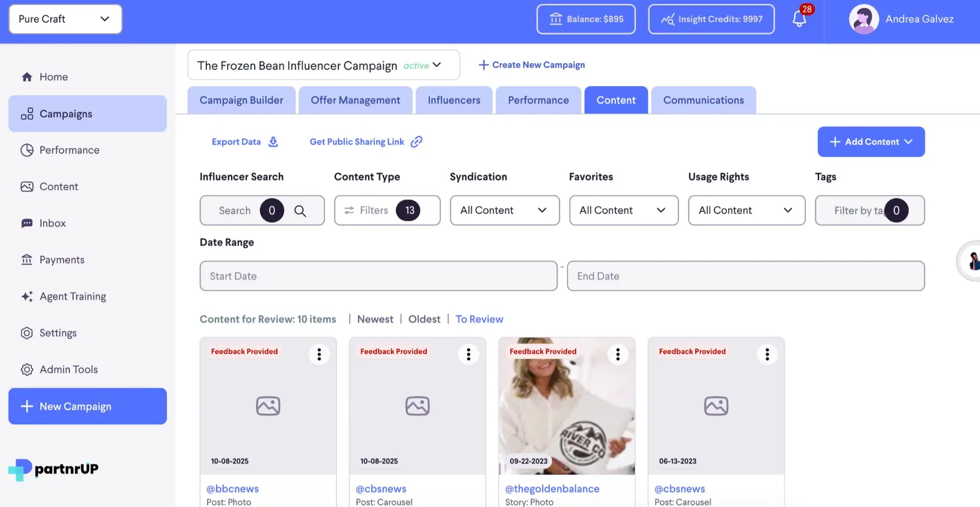Image resolution: width=980 pixels, height=507 pixels.
Task: Open the Content Type Filters selector
Action: (387, 210)
